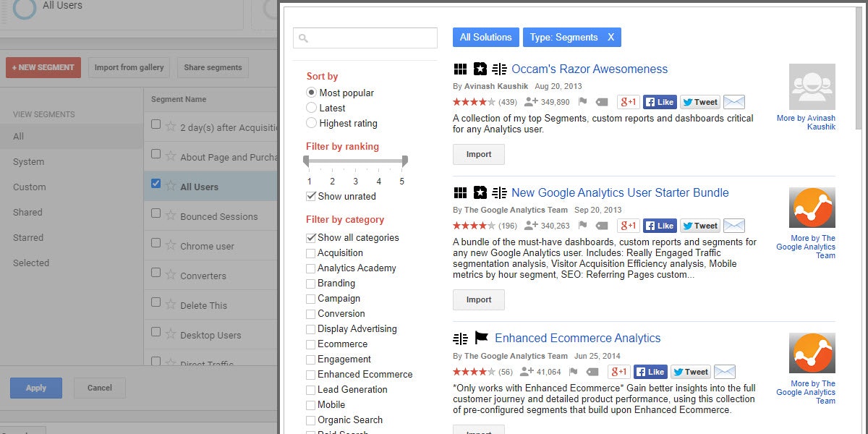Click Facebook Like for New Google Analytics bundle
The width and height of the screenshot is (868, 434).
tap(660, 226)
